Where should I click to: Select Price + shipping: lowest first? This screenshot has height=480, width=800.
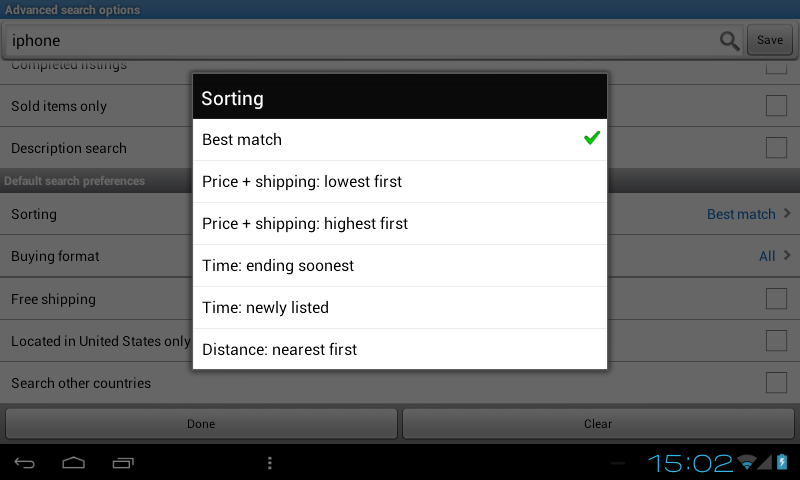pyautogui.click(x=400, y=182)
